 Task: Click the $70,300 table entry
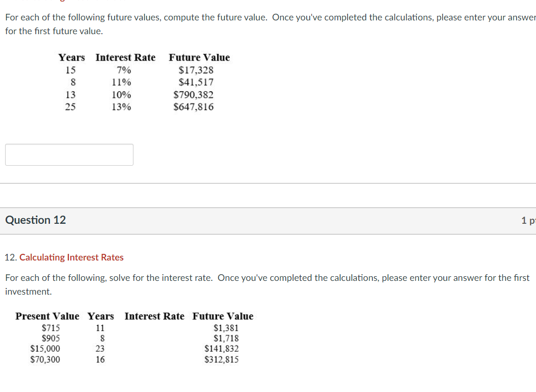[45, 359]
